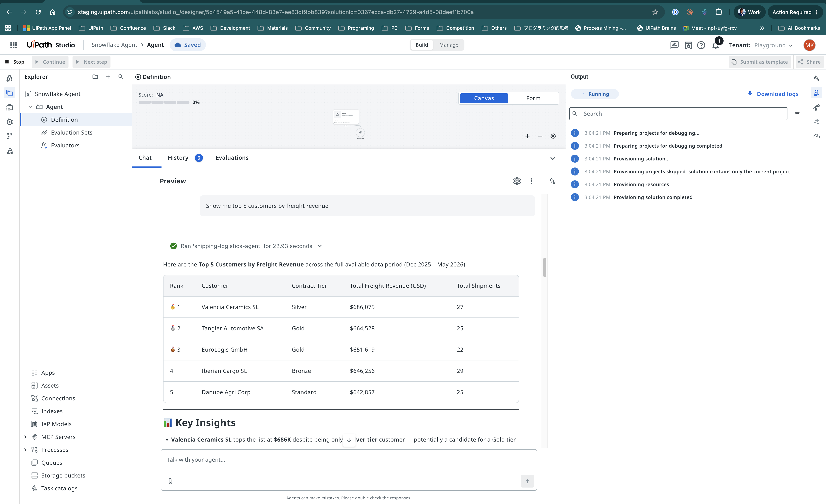Open the help menu icon

[x=701, y=45]
